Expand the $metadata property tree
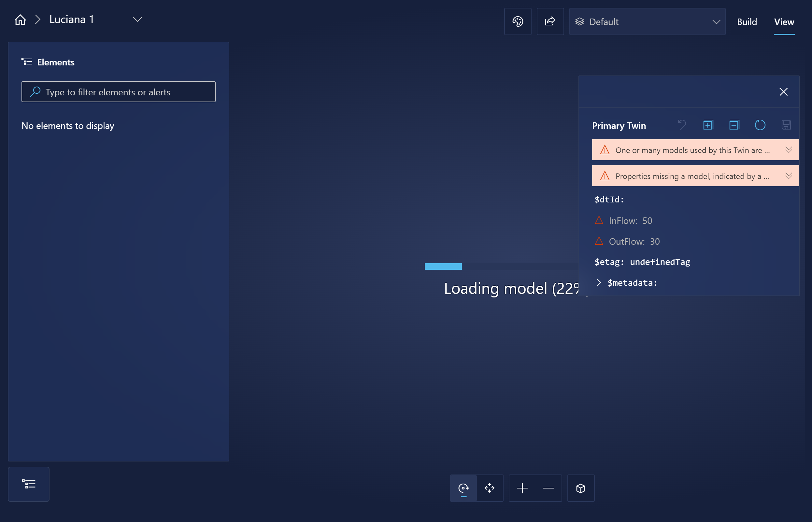The image size is (812, 522). [599, 283]
